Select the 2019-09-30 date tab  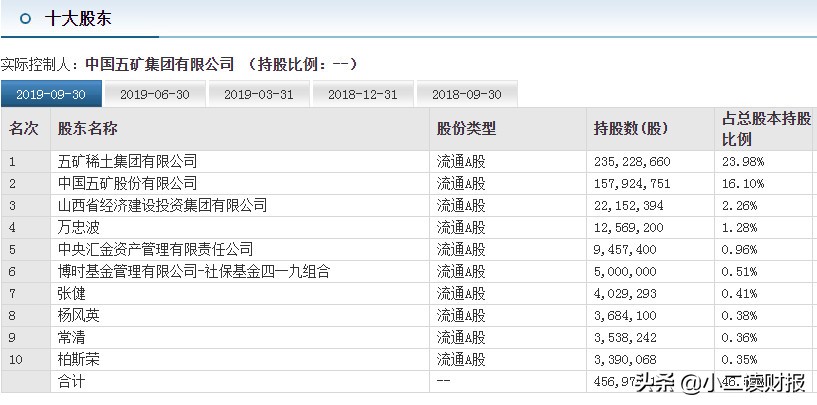click(x=51, y=94)
